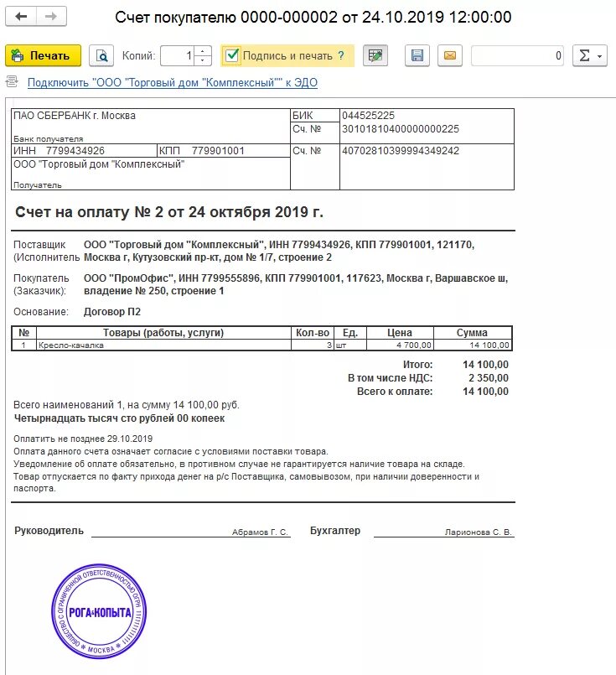616x675 pixels.
Task: Open print preview with the magnifier icon
Action: pyautogui.click(x=101, y=55)
